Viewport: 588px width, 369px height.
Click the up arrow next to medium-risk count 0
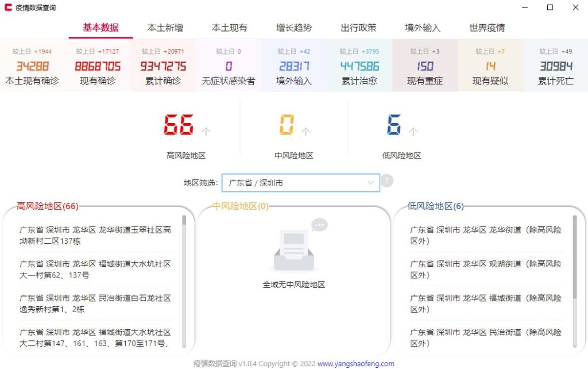[x=305, y=132]
